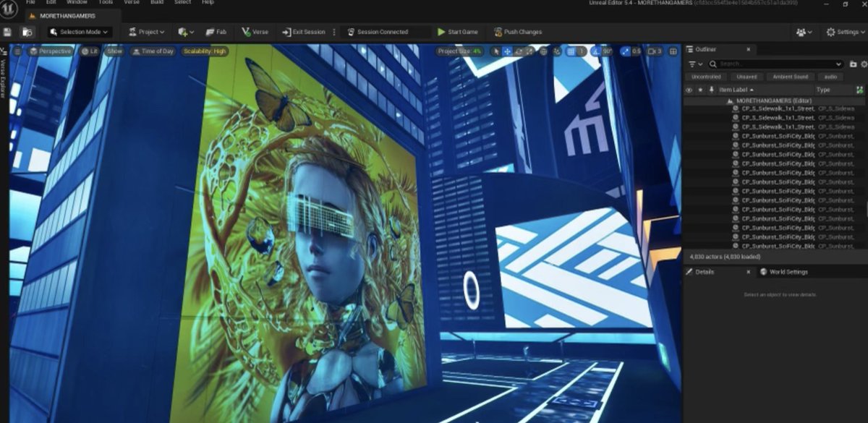Change rotation snap value 90°

tap(607, 51)
